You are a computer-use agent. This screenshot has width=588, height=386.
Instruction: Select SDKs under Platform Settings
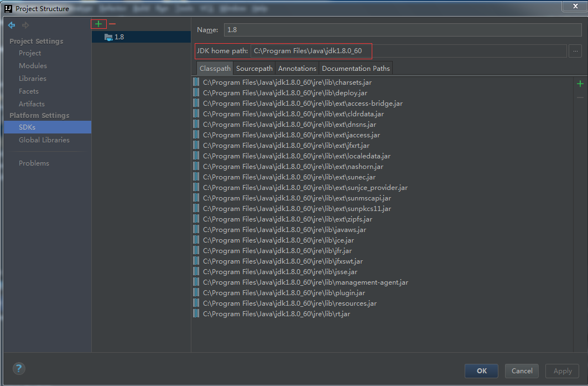click(48, 127)
